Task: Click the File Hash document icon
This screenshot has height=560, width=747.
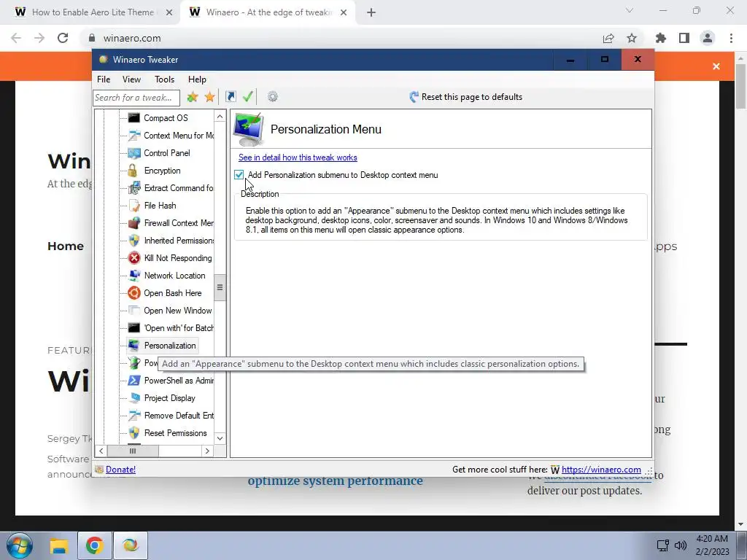Action: pyautogui.click(x=134, y=205)
